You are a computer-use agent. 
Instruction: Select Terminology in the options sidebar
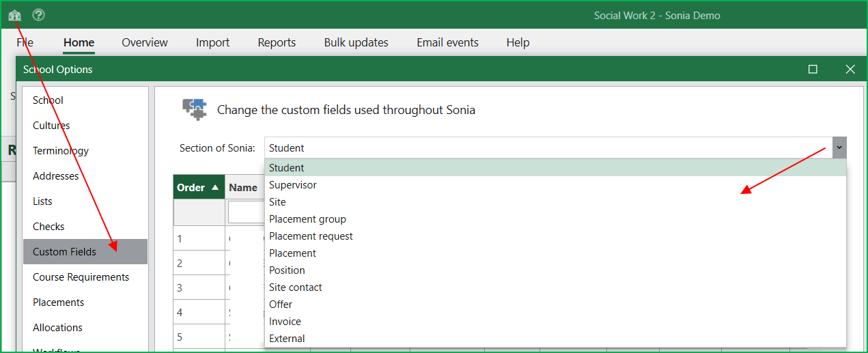point(85,151)
